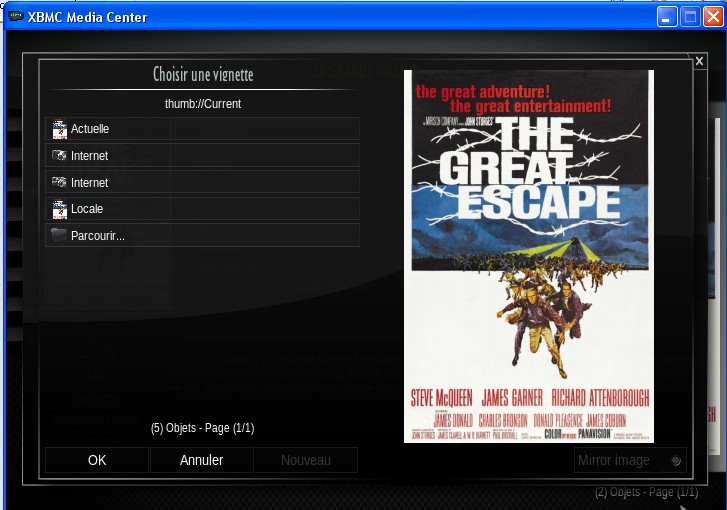Click the thumb://Current path label
The width and height of the screenshot is (727, 510).
(x=203, y=104)
